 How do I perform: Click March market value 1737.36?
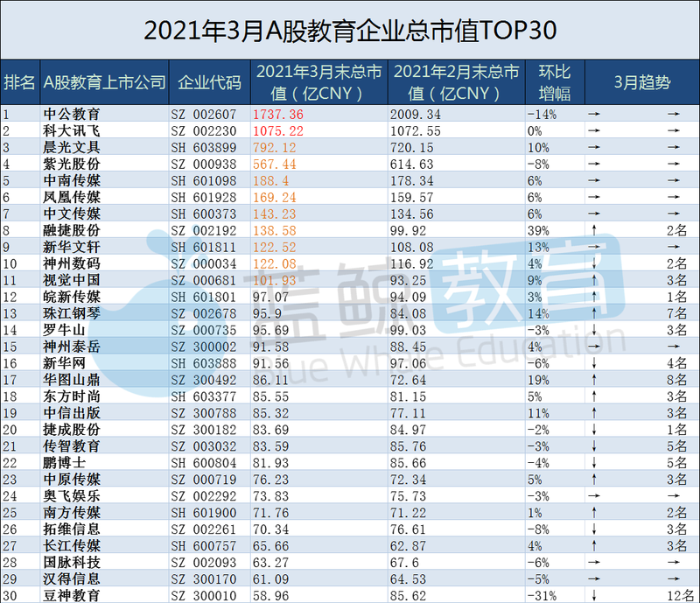pyautogui.click(x=278, y=115)
